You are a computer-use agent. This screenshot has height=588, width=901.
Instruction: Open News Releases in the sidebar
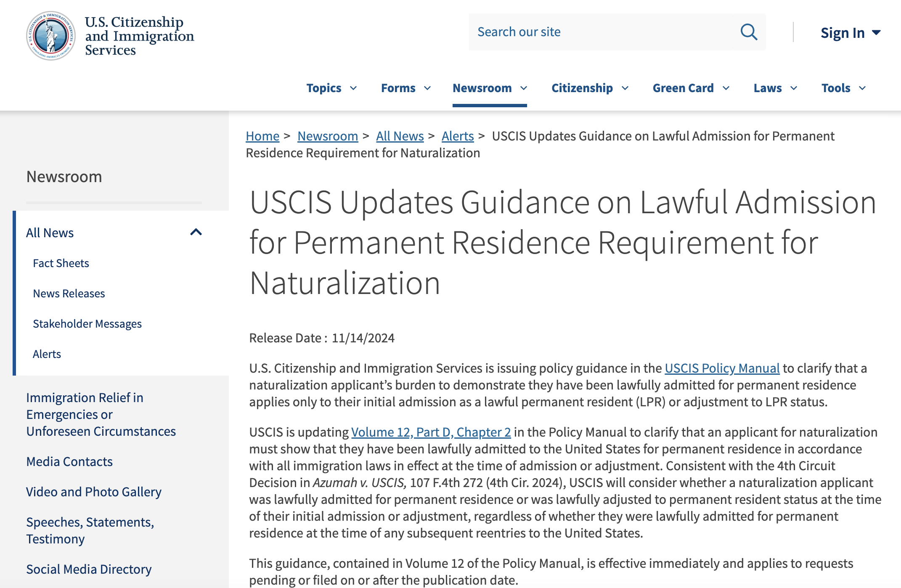click(69, 294)
